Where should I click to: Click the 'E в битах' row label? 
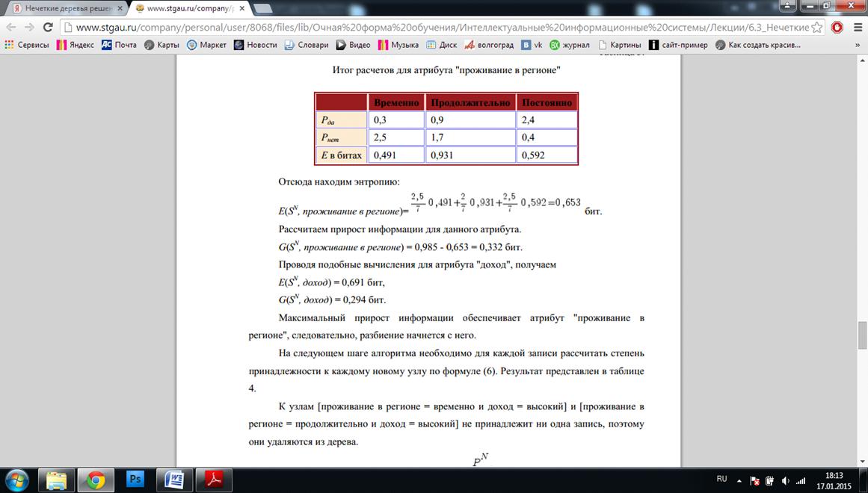(x=342, y=155)
